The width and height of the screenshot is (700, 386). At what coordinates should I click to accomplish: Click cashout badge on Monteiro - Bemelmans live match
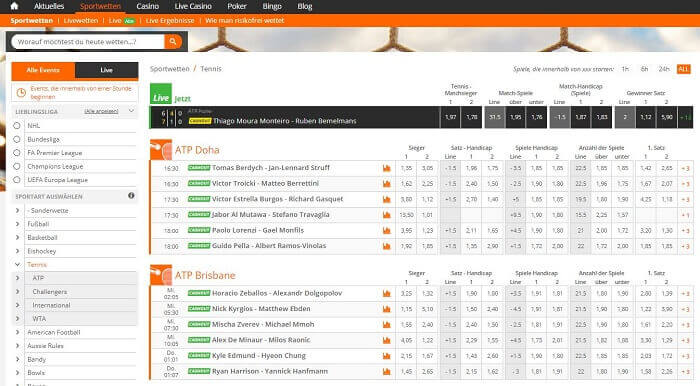point(200,120)
